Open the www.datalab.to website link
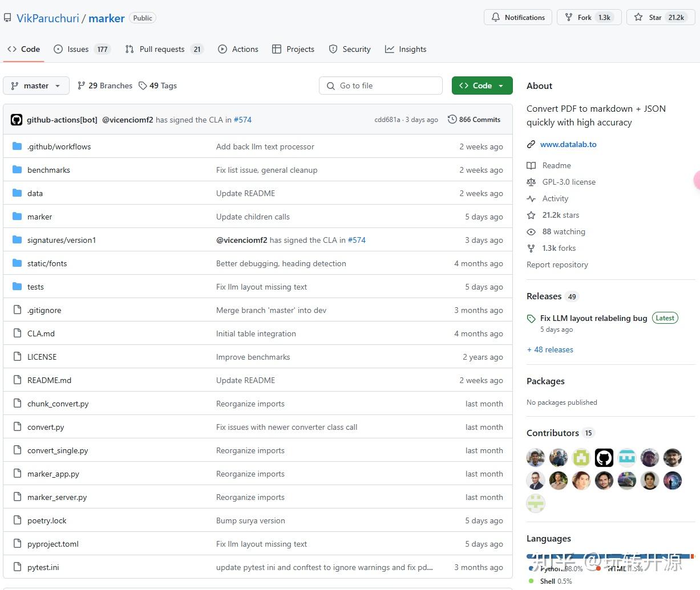Screen dimensions: 700x590 568,144
